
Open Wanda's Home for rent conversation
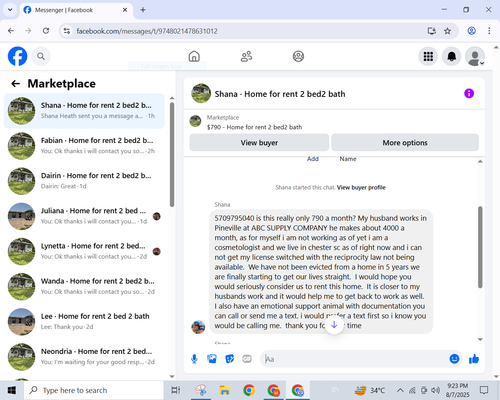(x=84, y=287)
